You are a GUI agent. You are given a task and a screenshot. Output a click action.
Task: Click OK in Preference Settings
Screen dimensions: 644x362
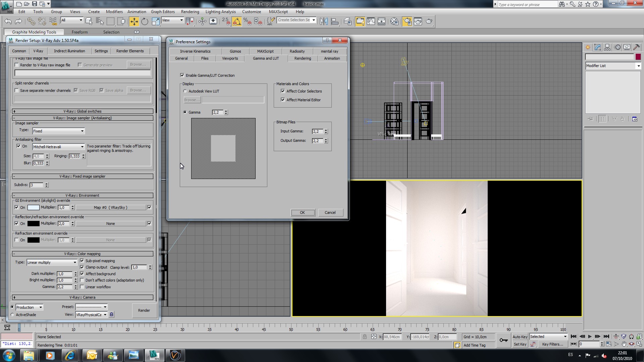click(302, 213)
